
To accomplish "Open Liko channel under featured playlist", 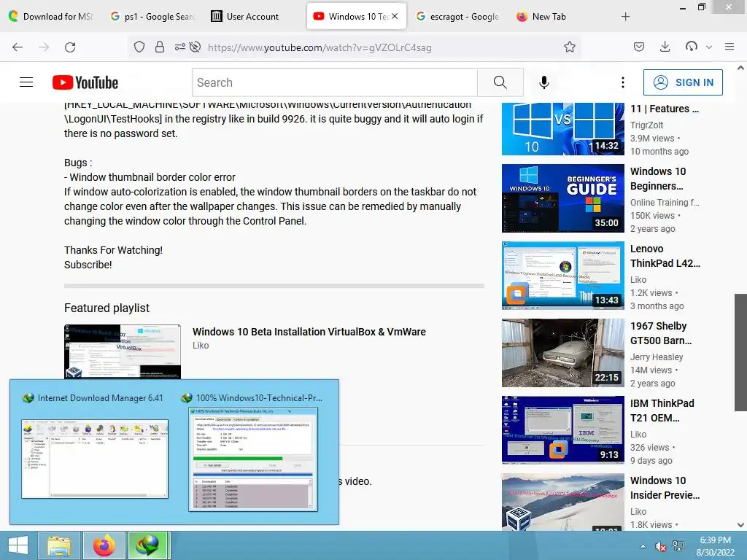I will click(201, 345).
